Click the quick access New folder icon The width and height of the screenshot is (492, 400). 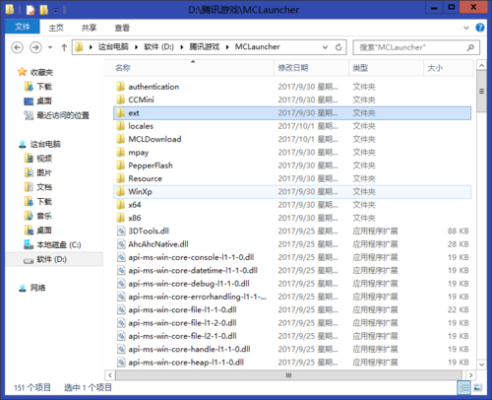pyautogui.click(x=44, y=10)
